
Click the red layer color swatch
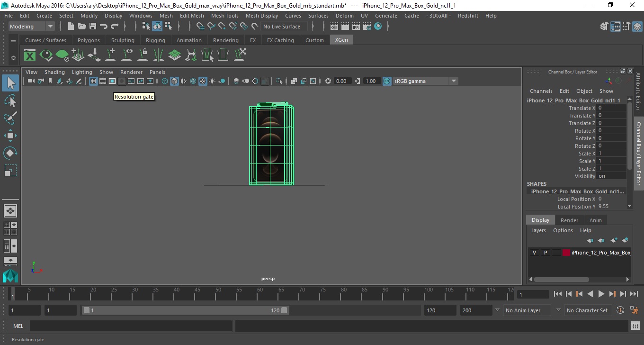point(566,253)
